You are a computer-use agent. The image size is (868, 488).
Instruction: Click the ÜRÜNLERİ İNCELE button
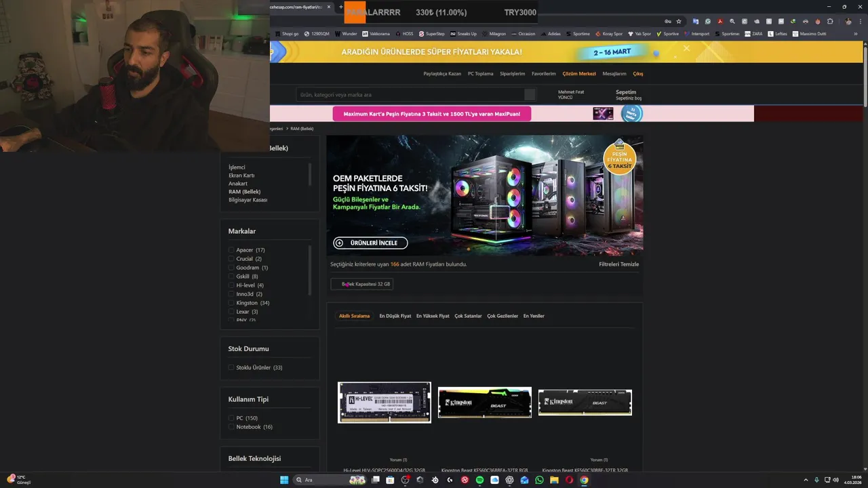coord(370,243)
